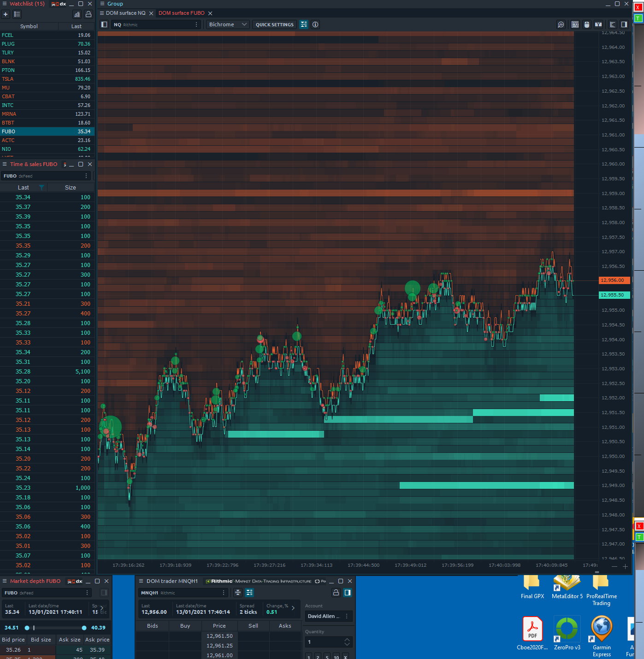
Task: Show the DOM surface info icon
Action: click(x=315, y=24)
